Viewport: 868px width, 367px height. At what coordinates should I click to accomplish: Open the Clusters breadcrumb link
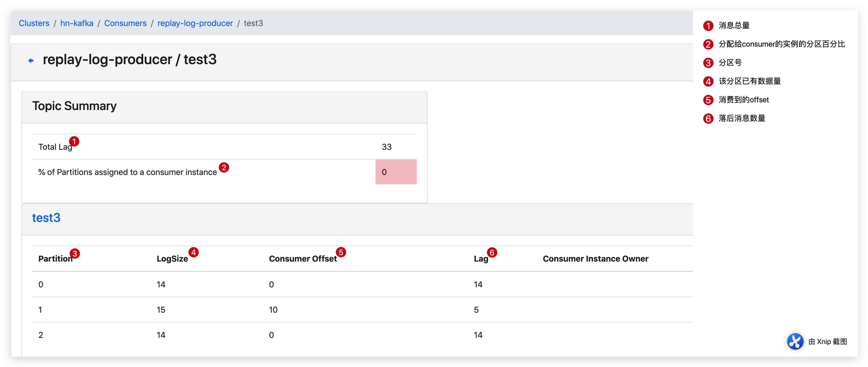pos(34,23)
